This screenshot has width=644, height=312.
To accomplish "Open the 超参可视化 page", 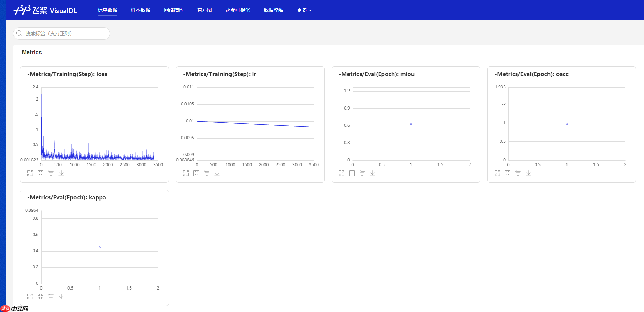I will coord(238,10).
